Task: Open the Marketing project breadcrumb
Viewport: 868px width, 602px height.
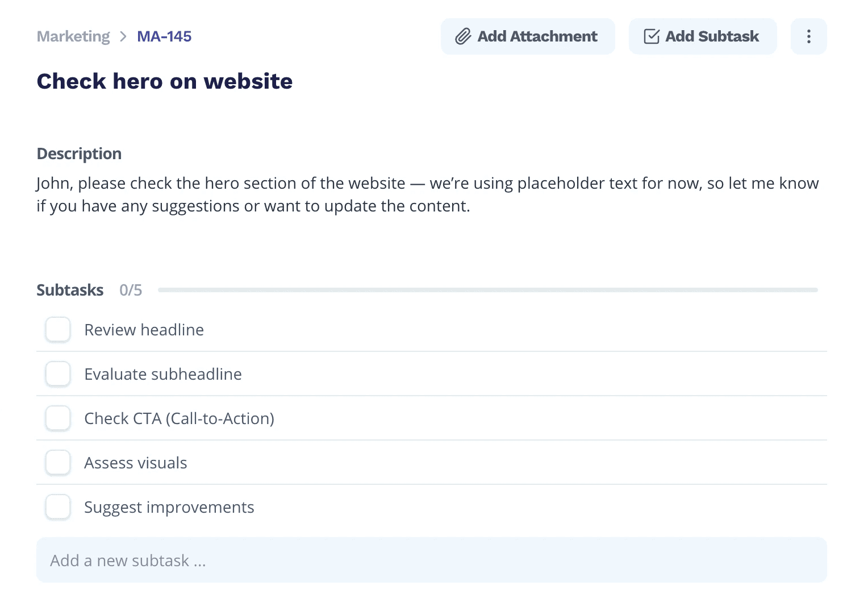Action: pos(73,36)
